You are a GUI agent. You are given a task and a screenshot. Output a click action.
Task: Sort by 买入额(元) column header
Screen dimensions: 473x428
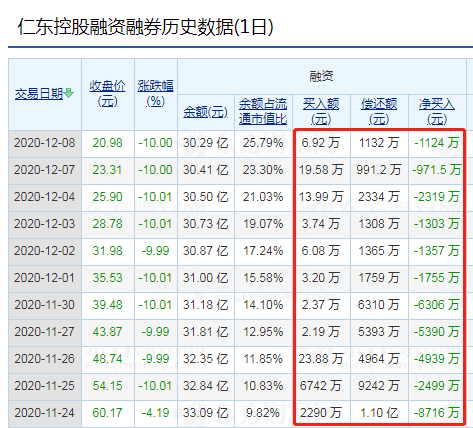321,112
